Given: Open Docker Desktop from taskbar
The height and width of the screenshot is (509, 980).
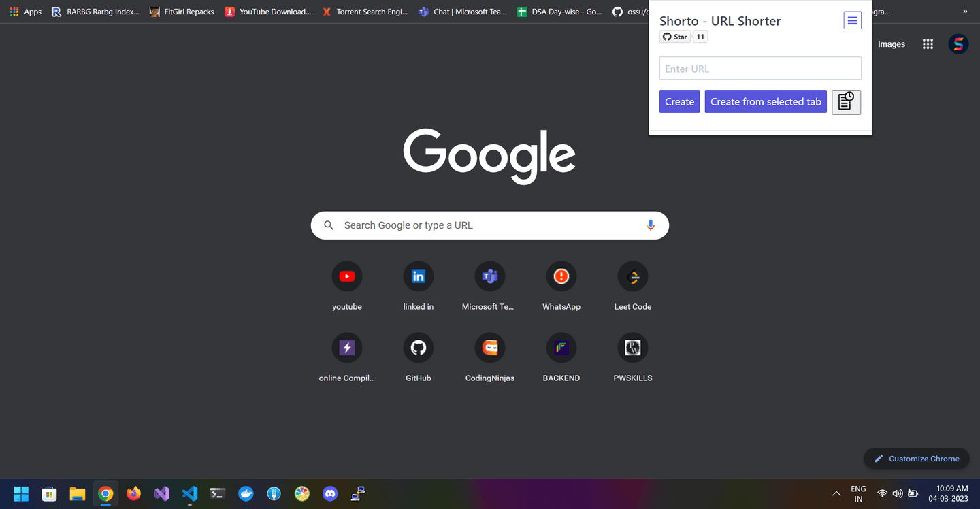Looking at the screenshot, I should (x=246, y=493).
